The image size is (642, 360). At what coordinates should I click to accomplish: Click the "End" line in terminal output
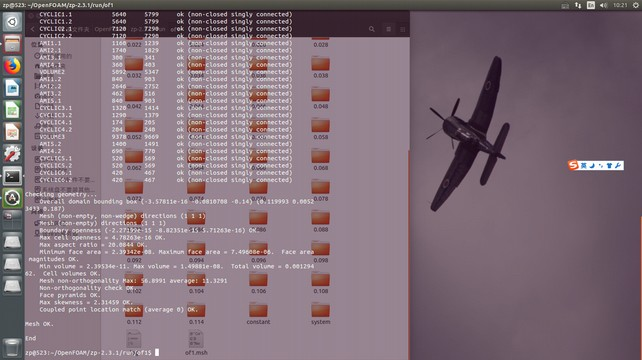pyautogui.click(x=31, y=338)
